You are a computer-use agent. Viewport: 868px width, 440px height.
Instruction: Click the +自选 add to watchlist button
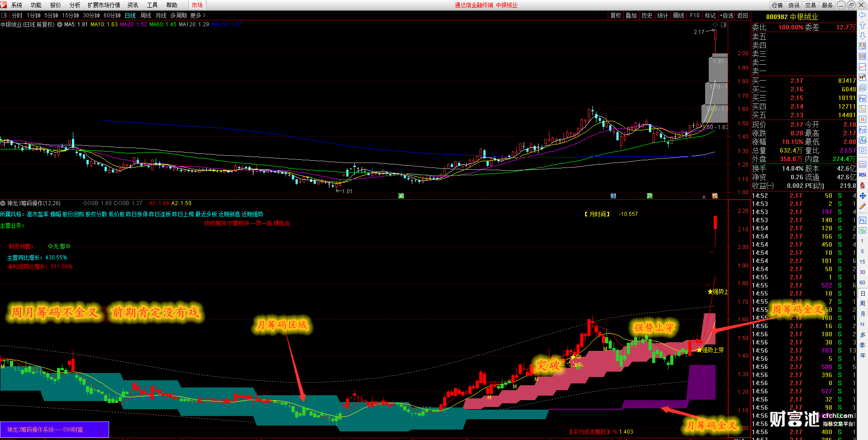[726, 15]
